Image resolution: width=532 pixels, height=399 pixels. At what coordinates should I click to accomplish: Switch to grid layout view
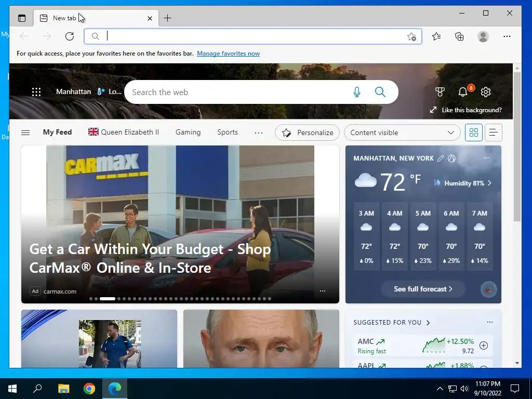coord(474,132)
